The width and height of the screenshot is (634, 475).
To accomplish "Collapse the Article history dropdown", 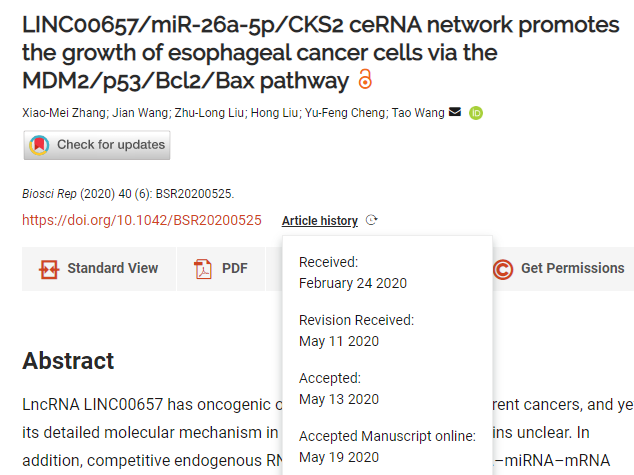I will coord(319,221).
